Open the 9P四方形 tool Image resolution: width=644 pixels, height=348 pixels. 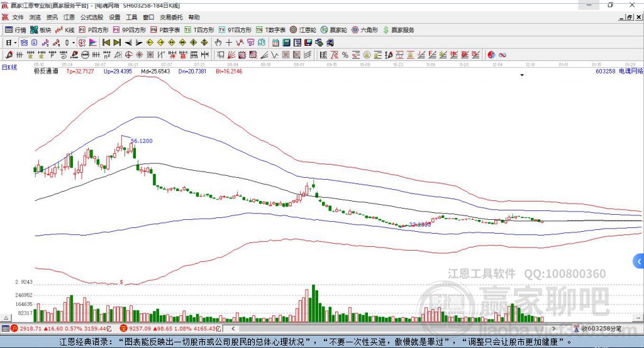click(x=130, y=30)
